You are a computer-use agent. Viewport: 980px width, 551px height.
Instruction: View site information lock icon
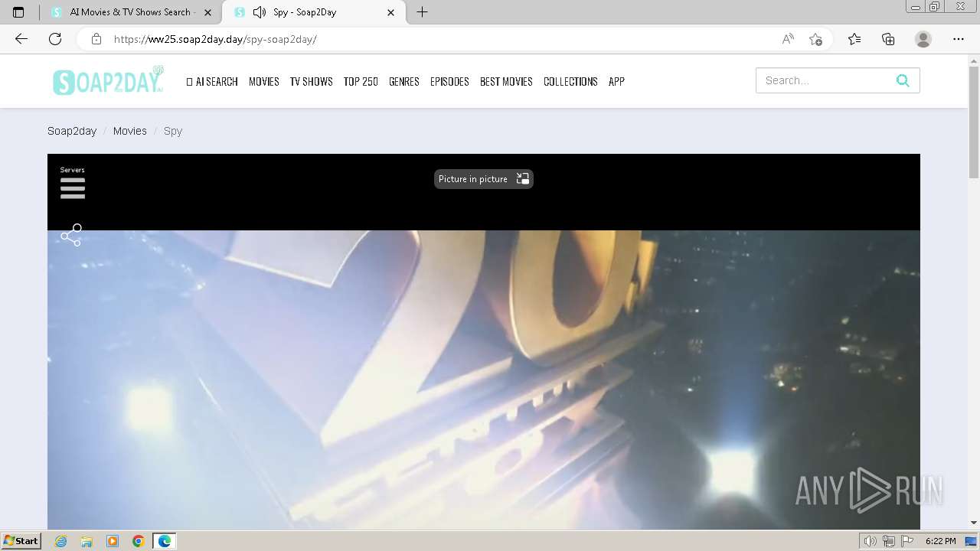(96, 39)
